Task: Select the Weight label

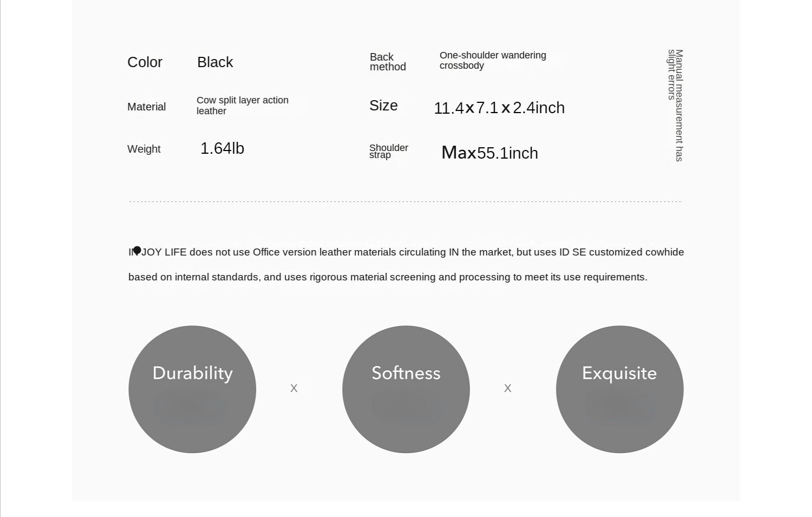Action: tap(143, 149)
